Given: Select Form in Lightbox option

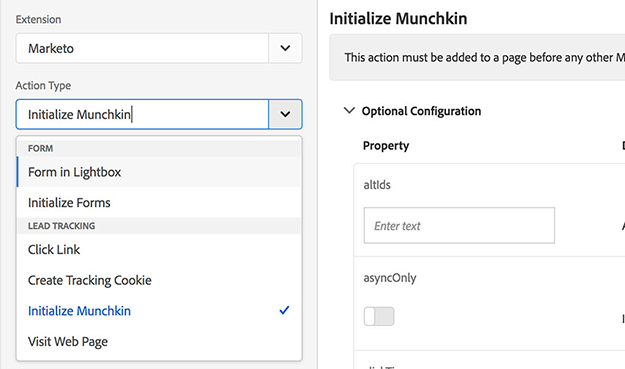Looking at the screenshot, I should [x=159, y=172].
